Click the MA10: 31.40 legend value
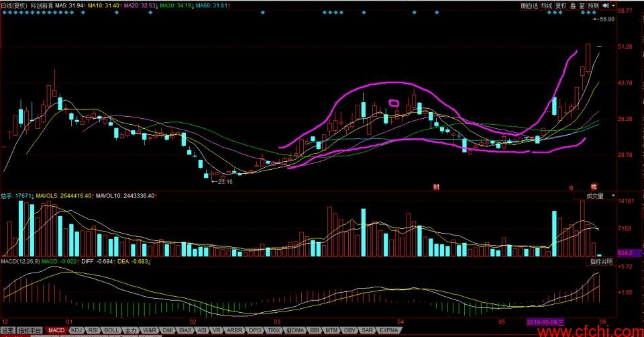 coord(105,6)
